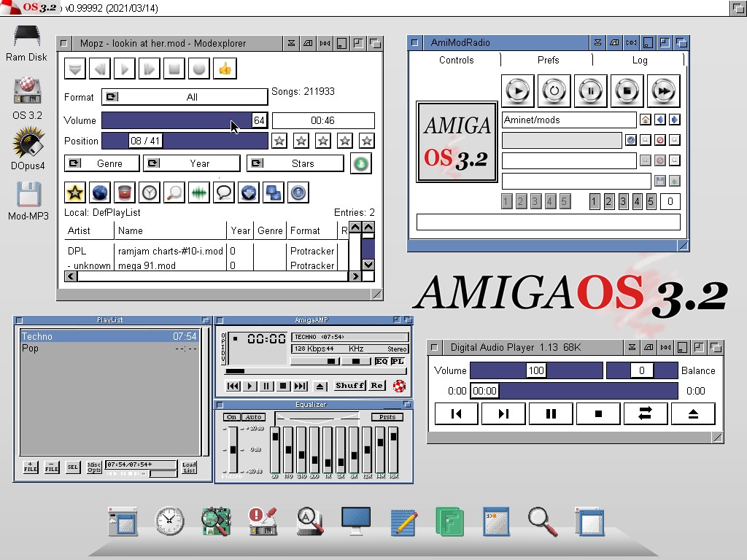Open the Stars filter dropdown

(295, 163)
